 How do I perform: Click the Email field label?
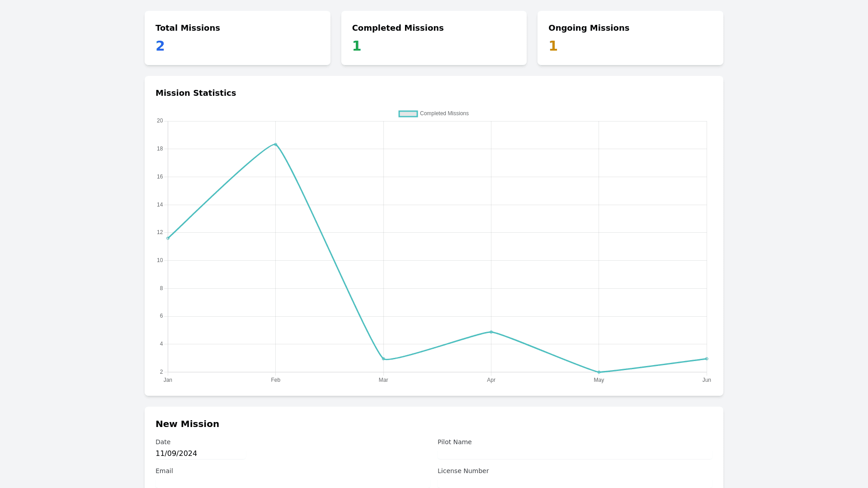(164, 471)
